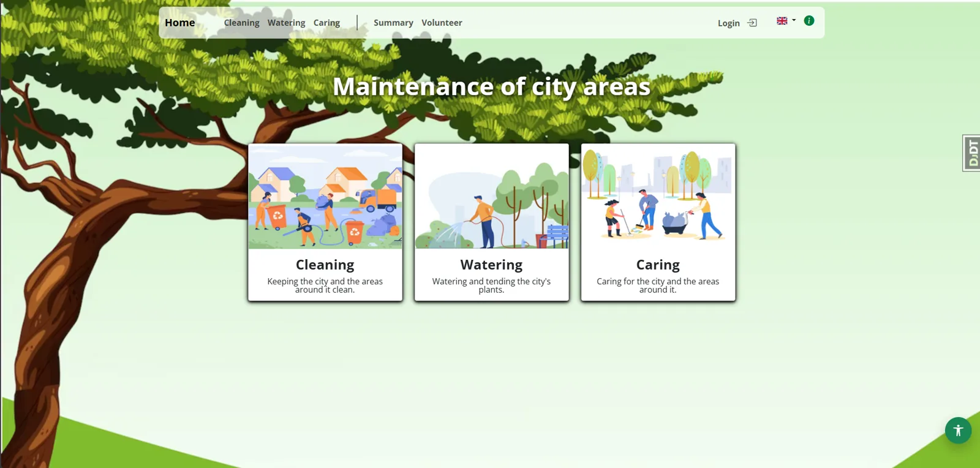The image size is (980, 468).
Task: Open the Watering navigation link
Action: pos(286,23)
